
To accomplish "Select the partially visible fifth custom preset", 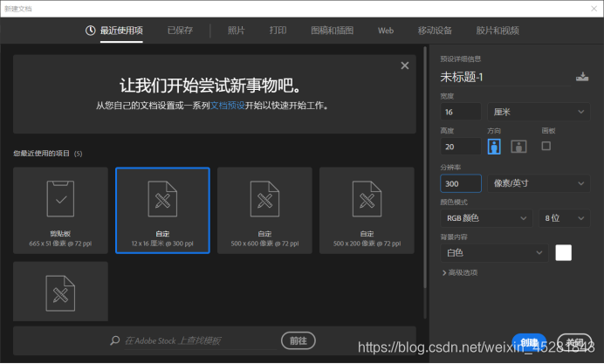I will (x=60, y=292).
